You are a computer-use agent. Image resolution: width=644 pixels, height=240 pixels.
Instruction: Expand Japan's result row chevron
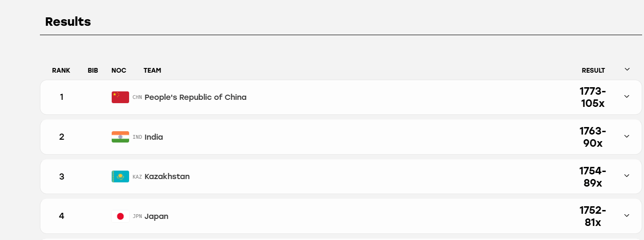click(x=627, y=216)
